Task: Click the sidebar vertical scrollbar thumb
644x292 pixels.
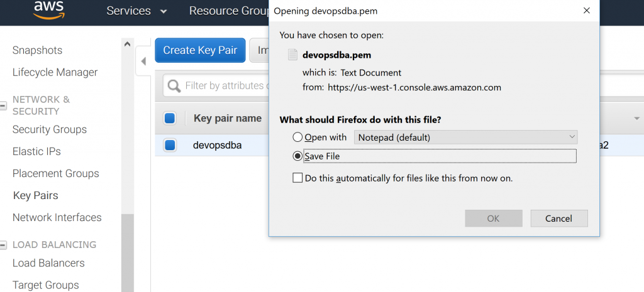Action: click(127, 252)
